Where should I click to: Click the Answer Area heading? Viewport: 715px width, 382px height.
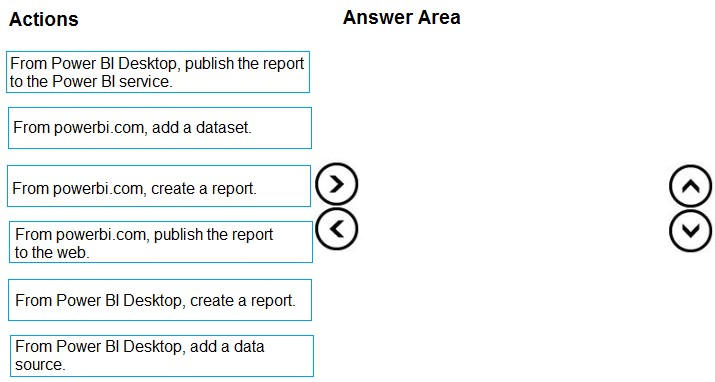coord(402,17)
